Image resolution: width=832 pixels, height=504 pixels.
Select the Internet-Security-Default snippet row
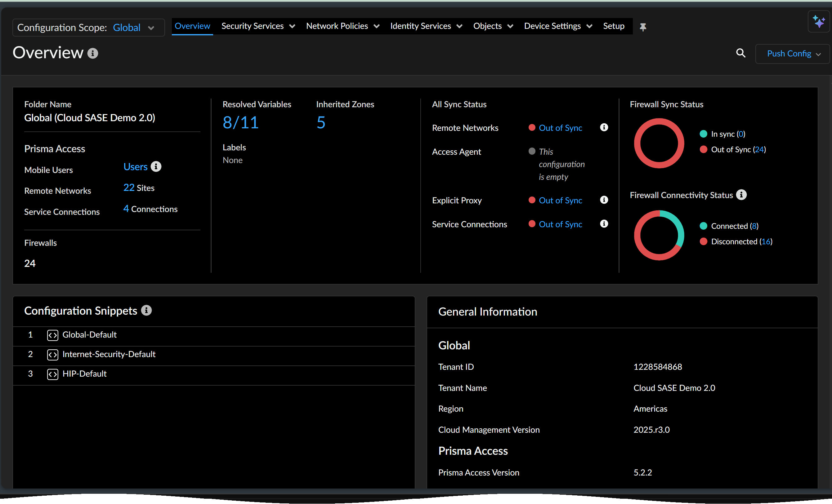coord(109,354)
